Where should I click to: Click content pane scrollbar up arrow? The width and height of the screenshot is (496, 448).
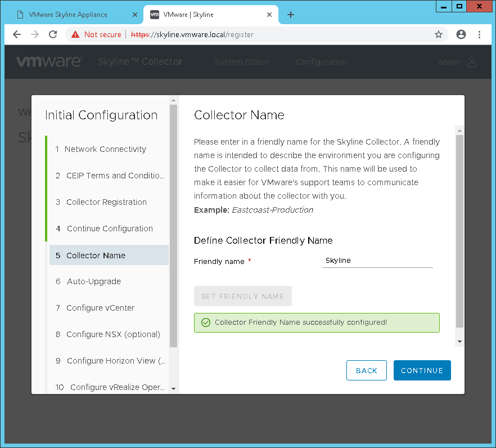459,131
